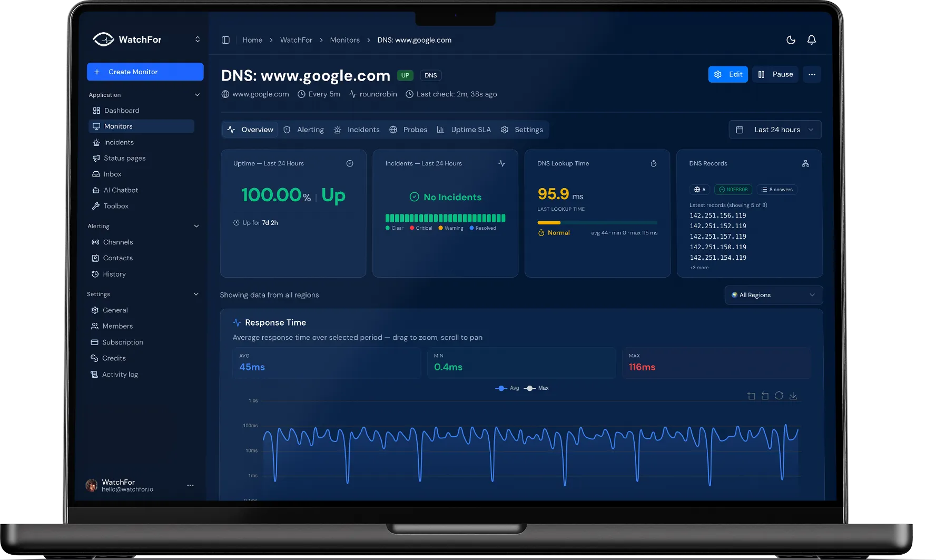Go to Home breadcrumb
Viewport: 936px width, 560px height.
click(x=252, y=40)
